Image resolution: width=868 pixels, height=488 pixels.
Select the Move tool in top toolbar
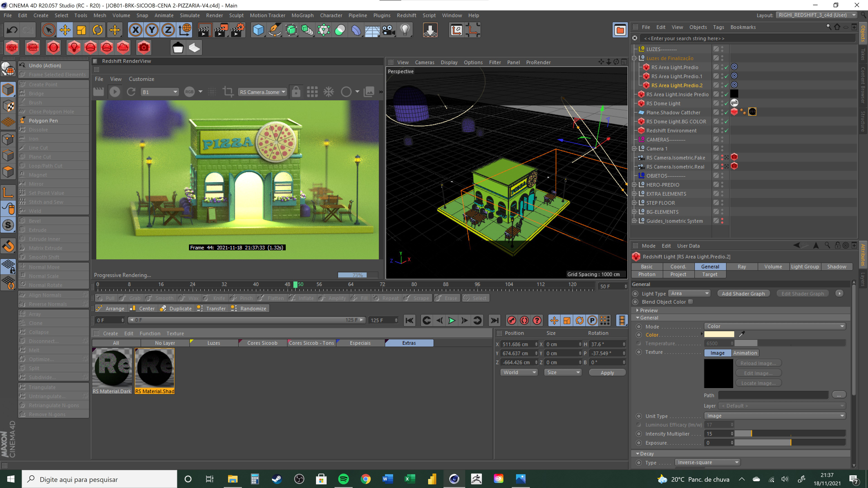tap(65, 30)
